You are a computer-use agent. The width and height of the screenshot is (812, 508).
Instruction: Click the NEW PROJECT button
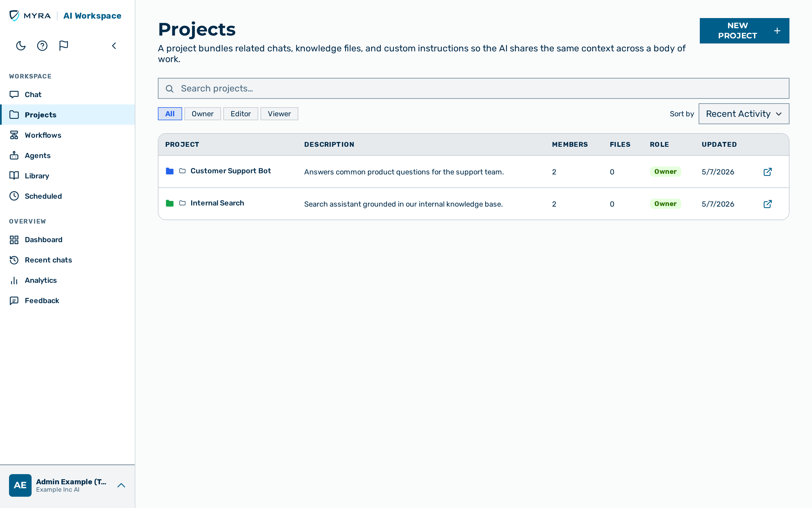(744, 30)
